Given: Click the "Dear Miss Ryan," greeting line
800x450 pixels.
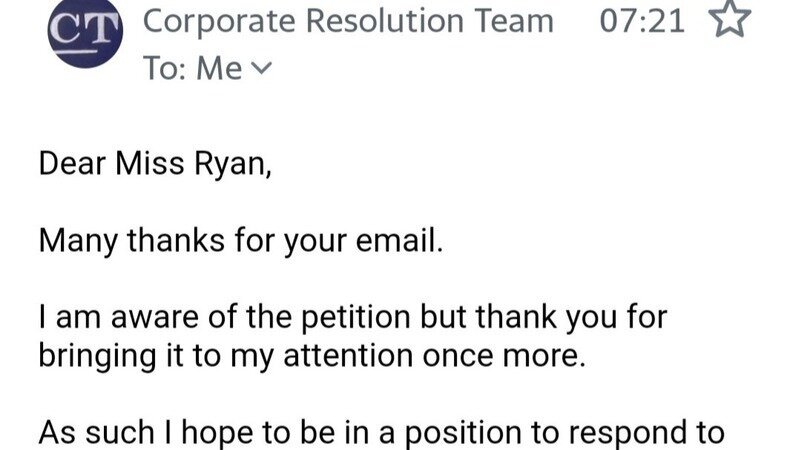Looking at the screenshot, I should [154, 163].
